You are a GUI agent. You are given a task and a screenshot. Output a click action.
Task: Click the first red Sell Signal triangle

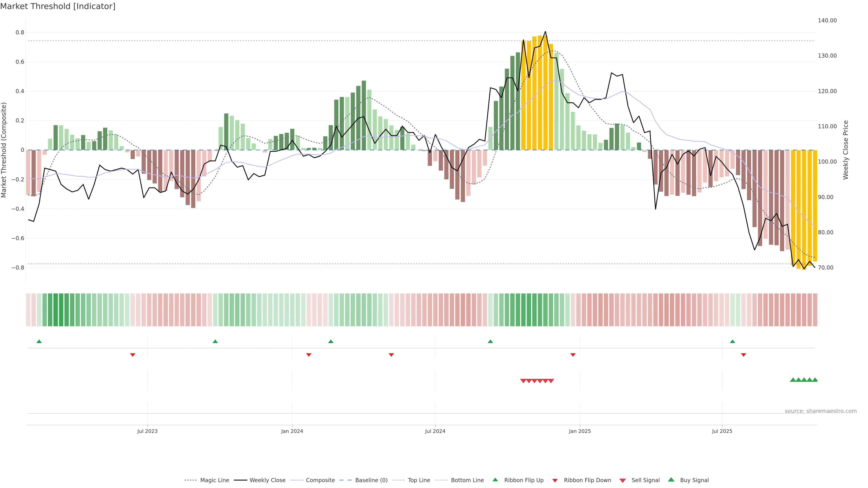click(523, 381)
